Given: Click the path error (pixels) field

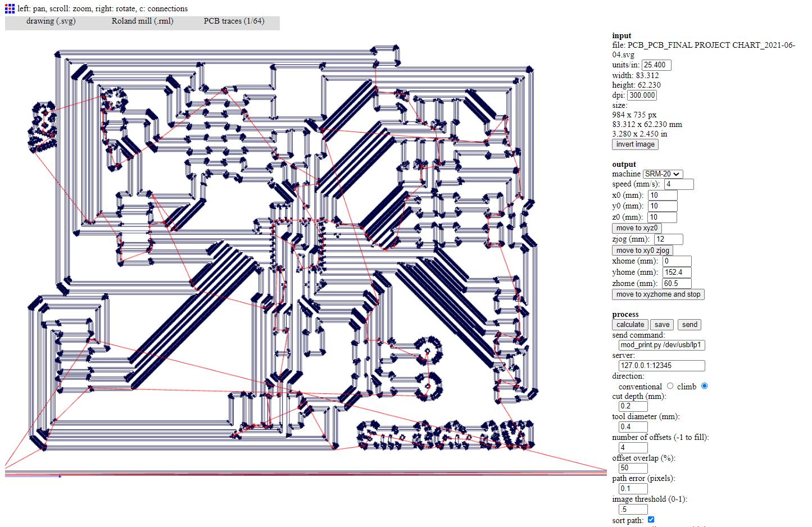Looking at the screenshot, I should pos(633,489).
